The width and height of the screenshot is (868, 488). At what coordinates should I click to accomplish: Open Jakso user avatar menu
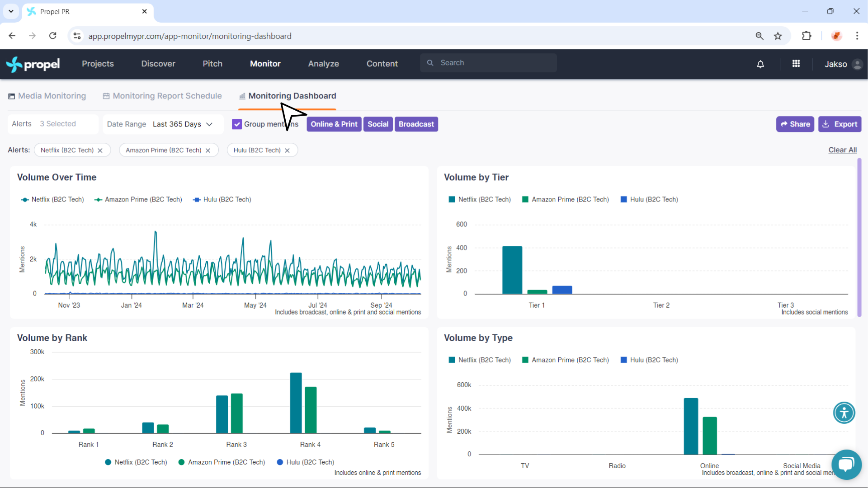pyautogui.click(x=857, y=64)
